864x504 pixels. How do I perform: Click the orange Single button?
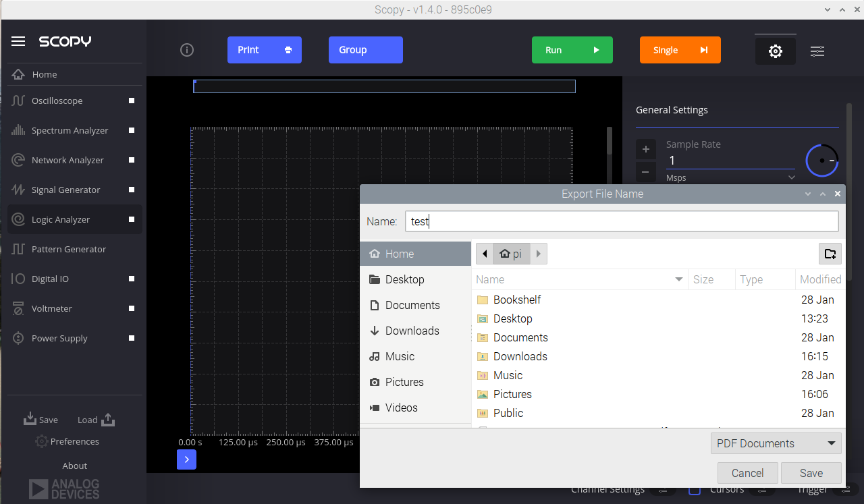click(x=680, y=50)
